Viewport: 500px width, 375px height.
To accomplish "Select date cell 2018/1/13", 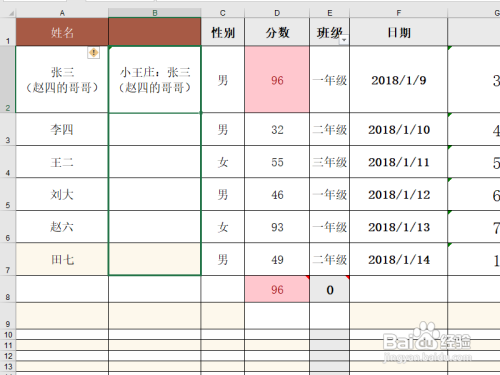I will click(398, 227).
